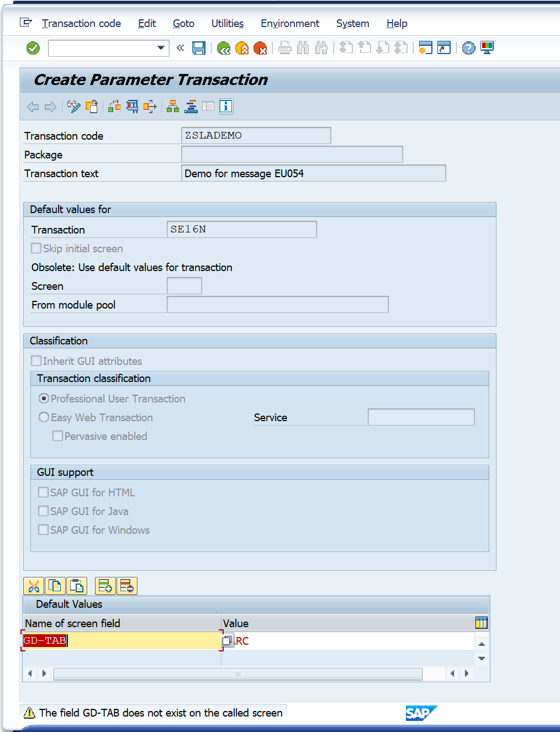Click the Previous Page icon
Screen dimensions: 560x732
tap(364, 47)
